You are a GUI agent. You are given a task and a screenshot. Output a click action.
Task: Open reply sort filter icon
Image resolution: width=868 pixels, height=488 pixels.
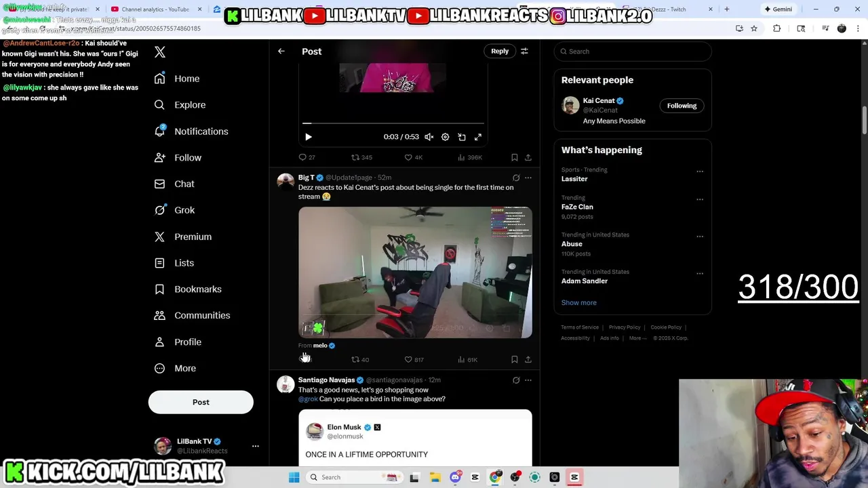tap(524, 52)
